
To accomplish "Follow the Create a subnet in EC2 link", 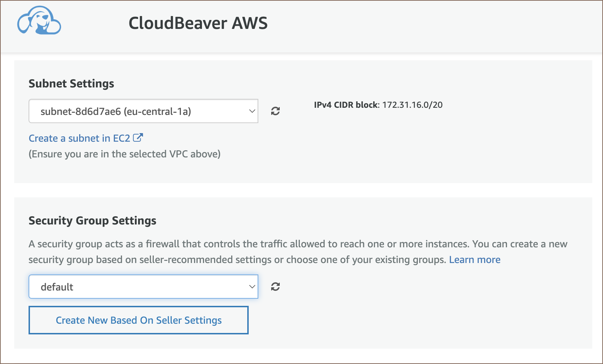I will (79, 138).
